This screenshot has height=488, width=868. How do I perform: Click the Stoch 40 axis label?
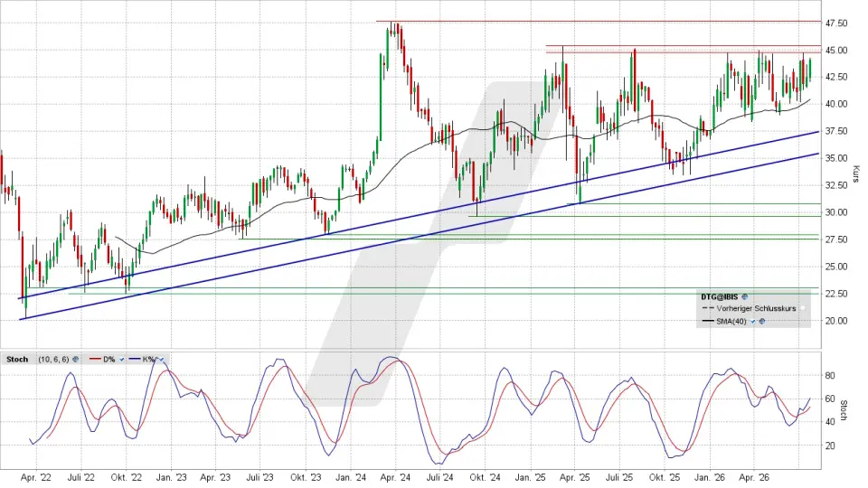pos(830,422)
